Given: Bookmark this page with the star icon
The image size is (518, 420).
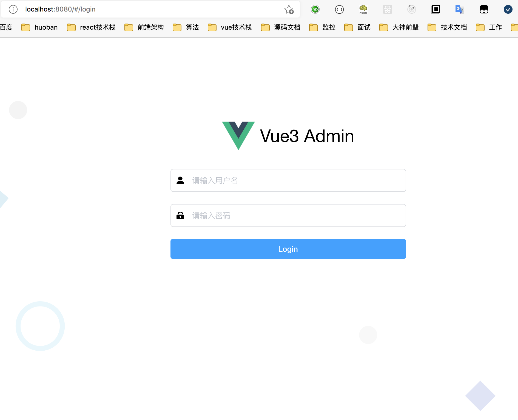Looking at the screenshot, I should (x=289, y=10).
